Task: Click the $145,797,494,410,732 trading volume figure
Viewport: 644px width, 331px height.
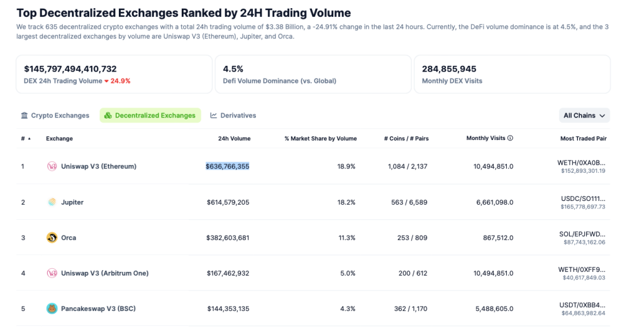Action: tap(70, 69)
